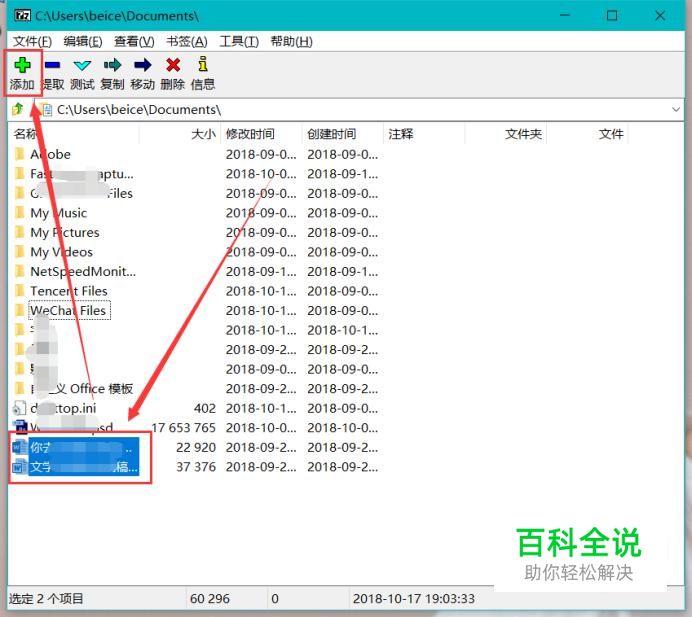
Task: Click the size value 402
Action: (205, 408)
